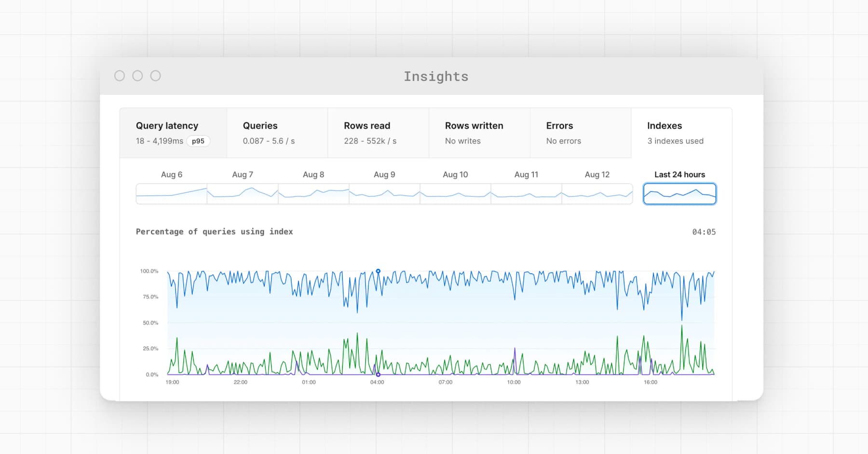Click 'Percentage of queries using index' heading

coord(215,232)
